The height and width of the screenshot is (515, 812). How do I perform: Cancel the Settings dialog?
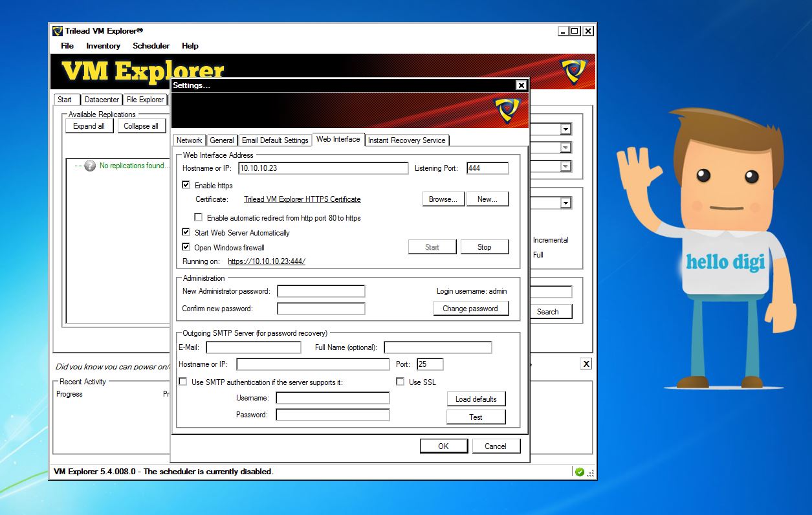pos(496,446)
